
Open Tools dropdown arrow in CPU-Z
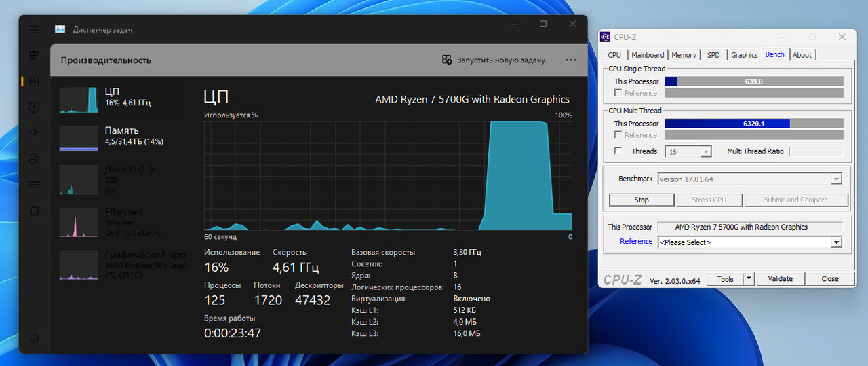tap(749, 279)
